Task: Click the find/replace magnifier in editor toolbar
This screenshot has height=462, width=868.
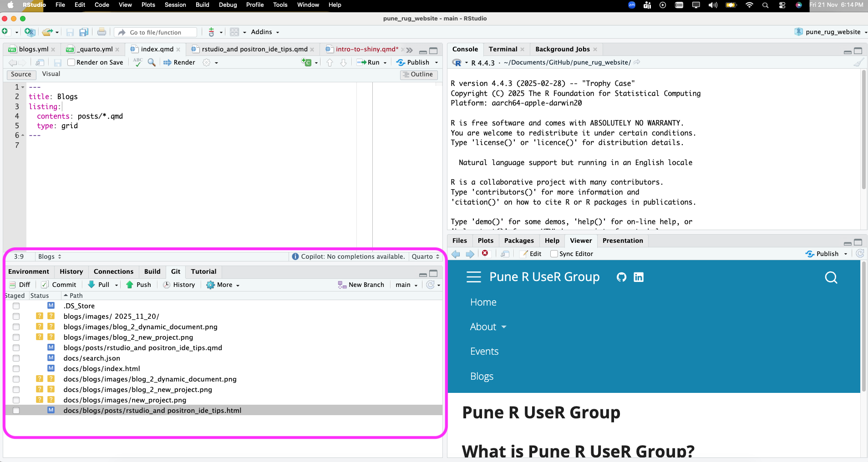Action: point(152,62)
